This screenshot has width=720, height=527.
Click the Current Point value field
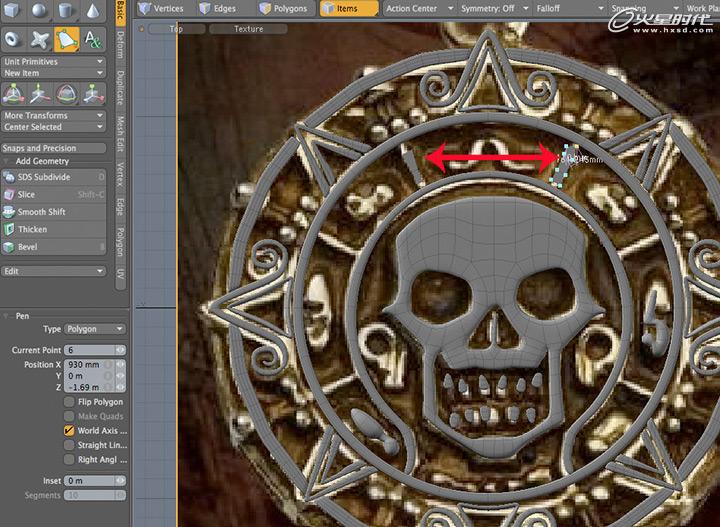[90, 350]
